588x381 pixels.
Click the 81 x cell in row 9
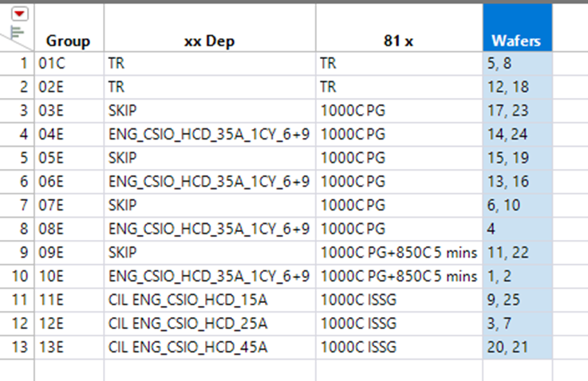click(397, 253)
